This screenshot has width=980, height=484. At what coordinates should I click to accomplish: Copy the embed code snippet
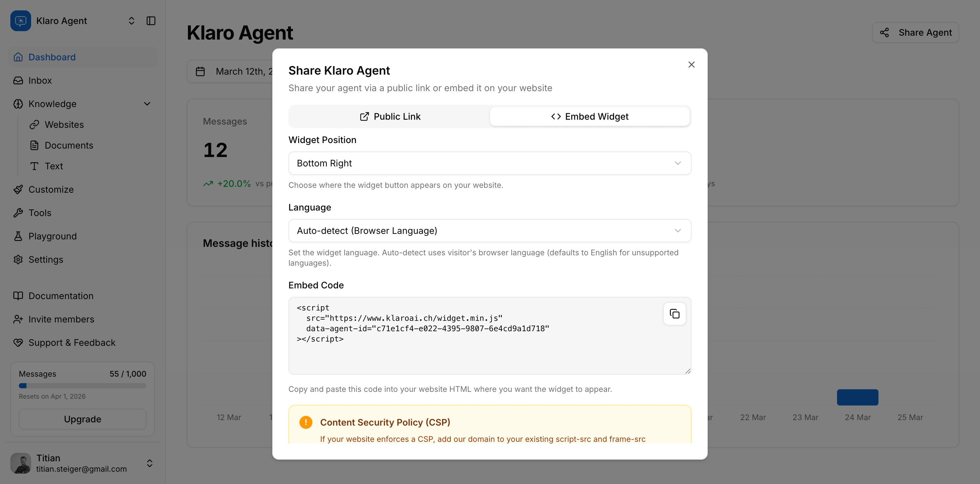click(674, 313)
